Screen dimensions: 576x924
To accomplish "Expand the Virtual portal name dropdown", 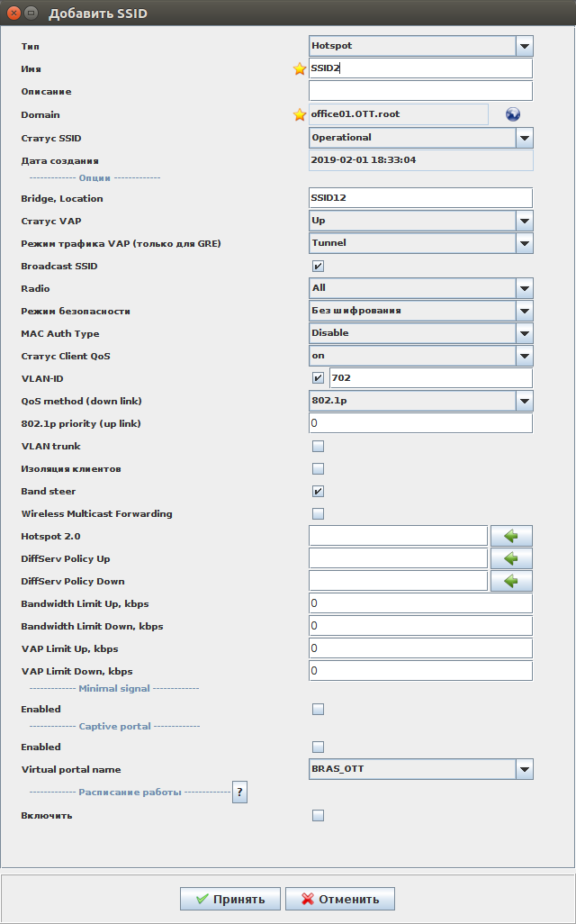I will tap(524, 769).
